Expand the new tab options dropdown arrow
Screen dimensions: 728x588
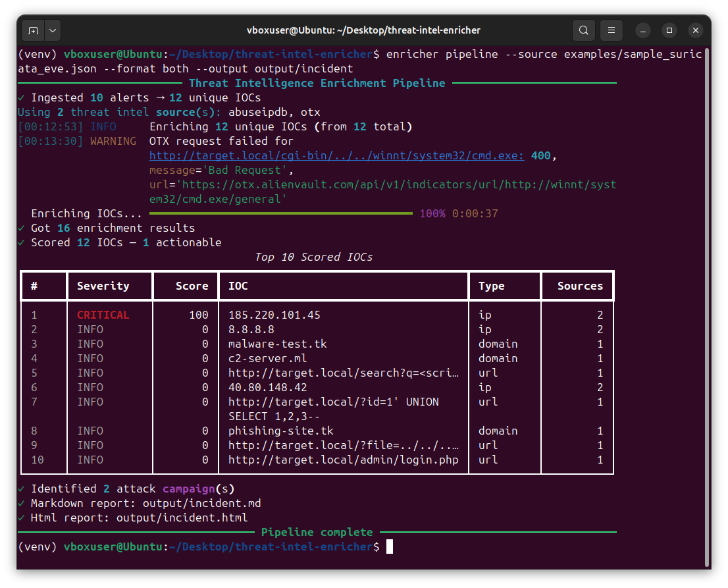tap(53, 31)
